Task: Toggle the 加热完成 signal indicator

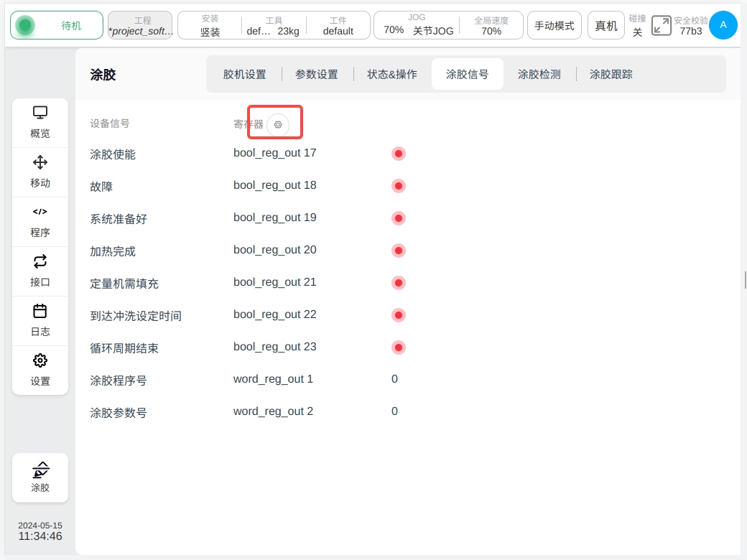Action: point(399,251)
